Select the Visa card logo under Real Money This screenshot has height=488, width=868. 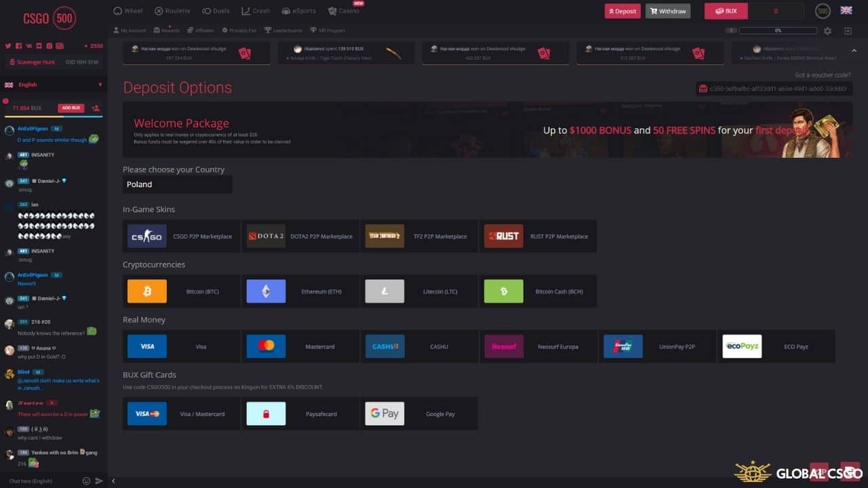(x=146, y=346)
